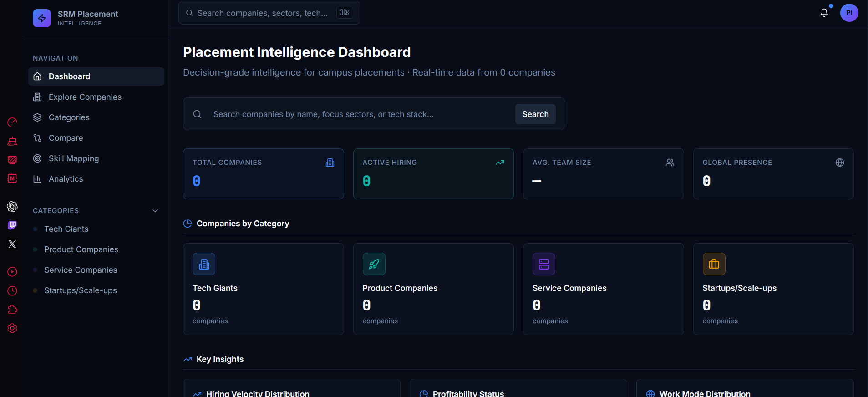Click the top bar search field
Viewport: 868px width, 397px height.
(x=269, y=13)
